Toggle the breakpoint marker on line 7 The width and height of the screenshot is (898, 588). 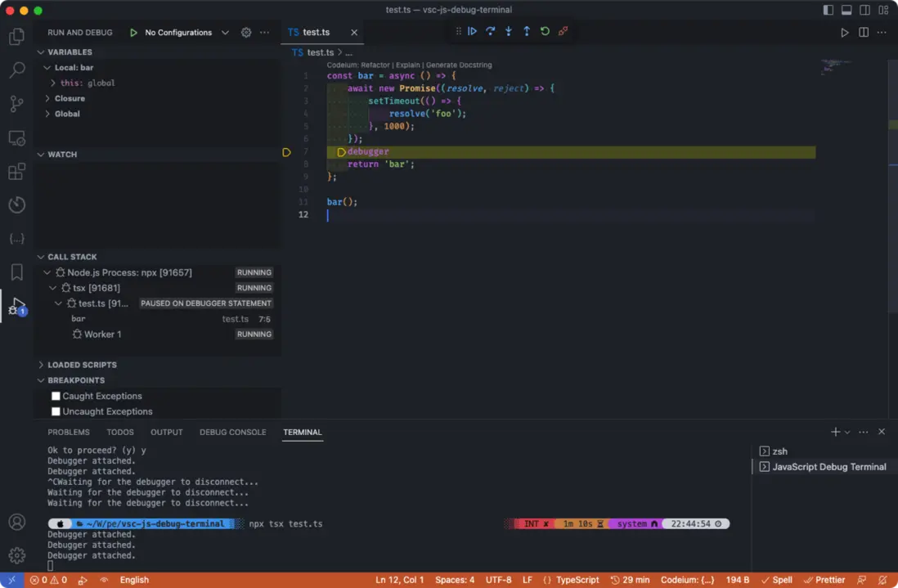point(286,152)
